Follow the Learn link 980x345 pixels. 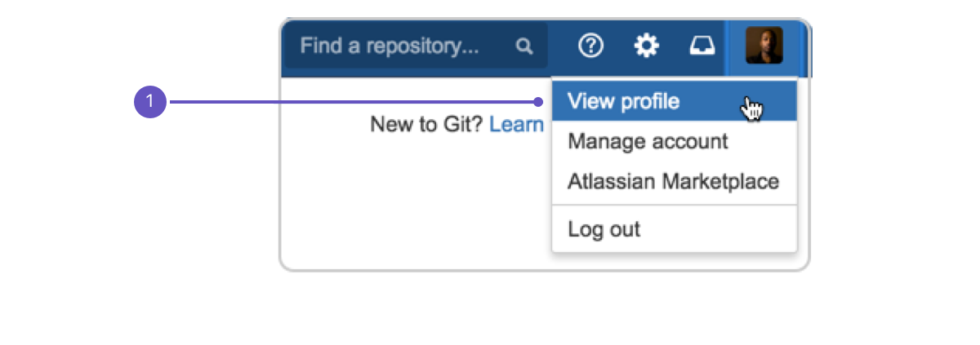click(x=516, y=125)
